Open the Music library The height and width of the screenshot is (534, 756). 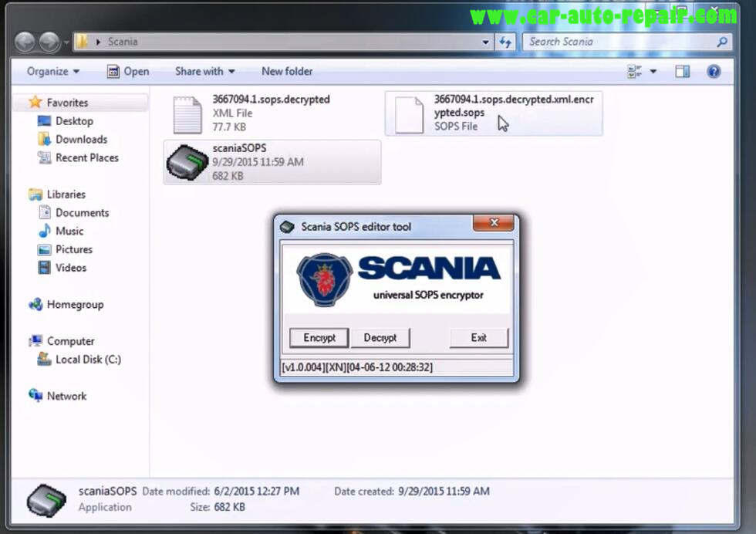point(69,231)
